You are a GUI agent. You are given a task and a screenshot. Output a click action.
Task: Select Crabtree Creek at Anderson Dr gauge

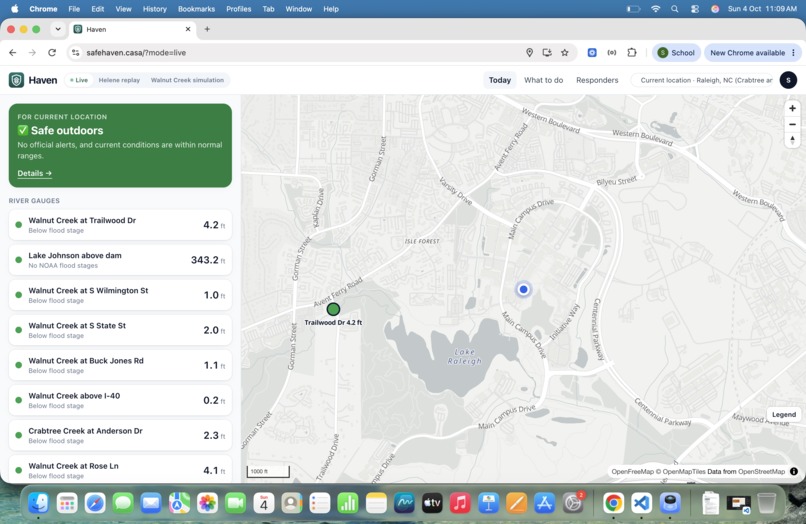point(120,435)
